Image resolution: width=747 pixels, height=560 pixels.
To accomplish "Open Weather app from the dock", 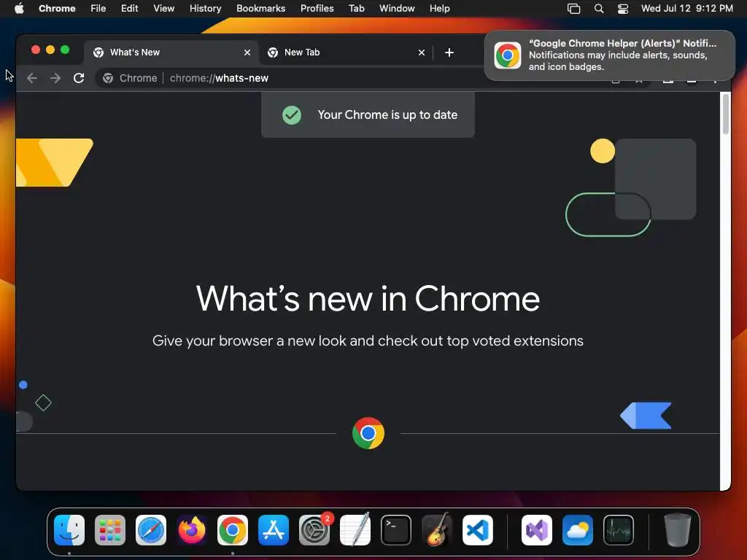I will pyautogui.click(x=578, y=530).
